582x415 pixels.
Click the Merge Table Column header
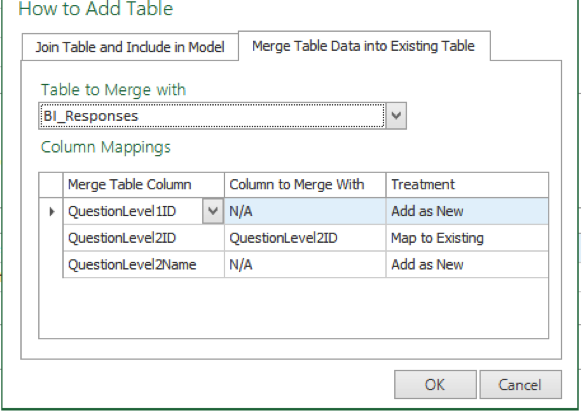click(144, 184)
